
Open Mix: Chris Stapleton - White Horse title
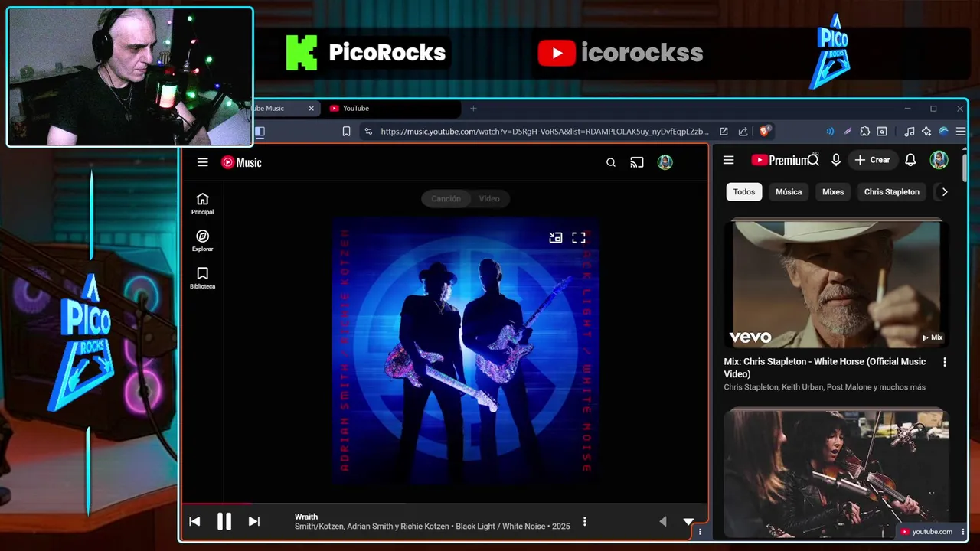point(825,367)
